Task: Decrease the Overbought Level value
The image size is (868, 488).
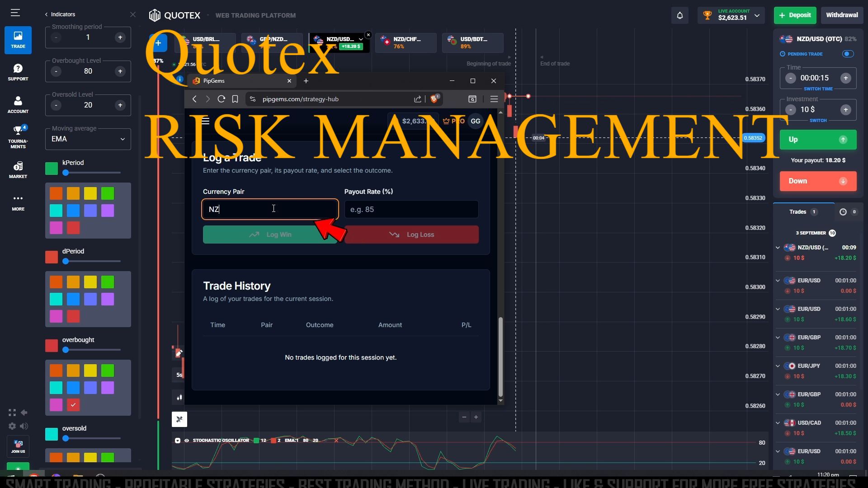Action: coord(56,71)
